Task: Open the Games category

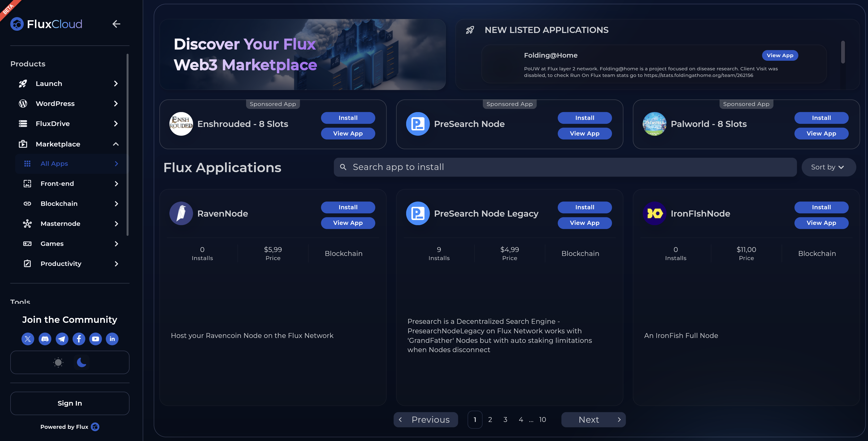Action: pyautogui.click(x=71, y=244)
